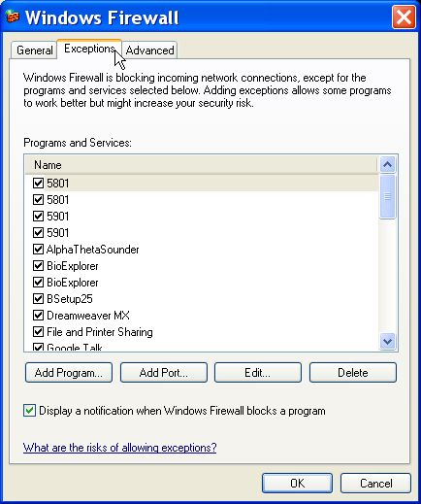Uncheck the AlphaThetaSounder checkbox

(38, 249)
